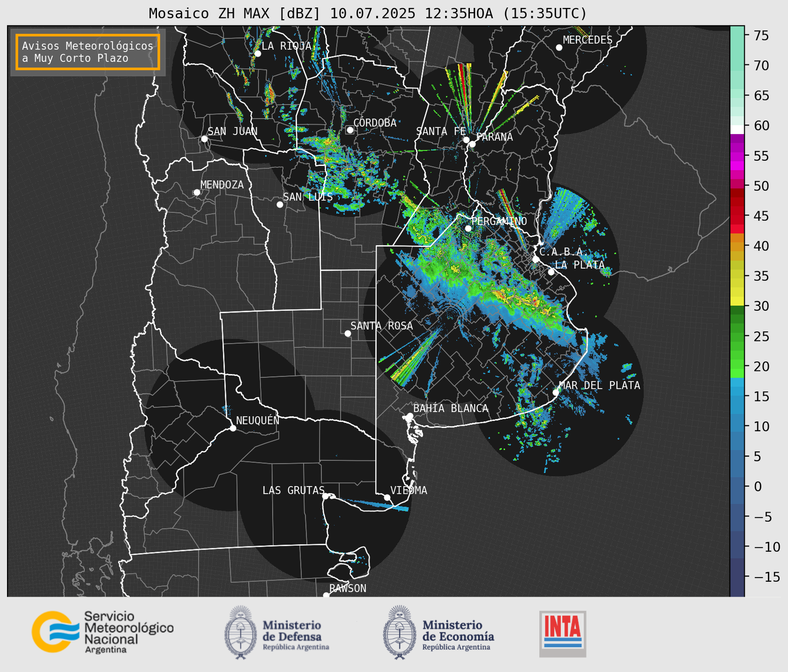The height and width of the screenshot is (672, 788).
Task: Select the NEUQUÉN city marker
Action: [x=233, y=428]
